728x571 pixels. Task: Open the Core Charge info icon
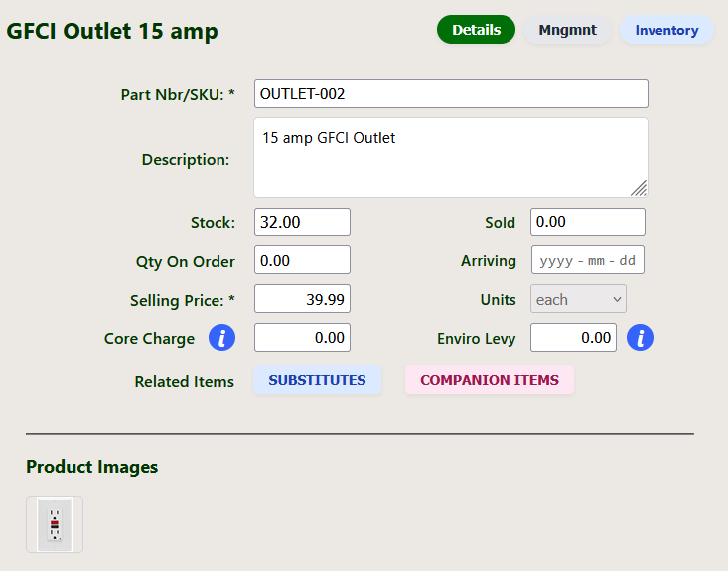221,338
